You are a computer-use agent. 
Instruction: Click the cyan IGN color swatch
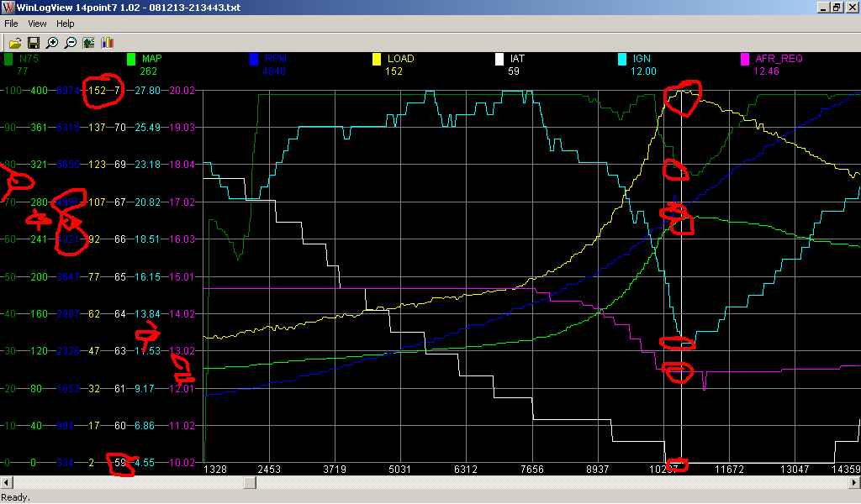click(622, 60)
